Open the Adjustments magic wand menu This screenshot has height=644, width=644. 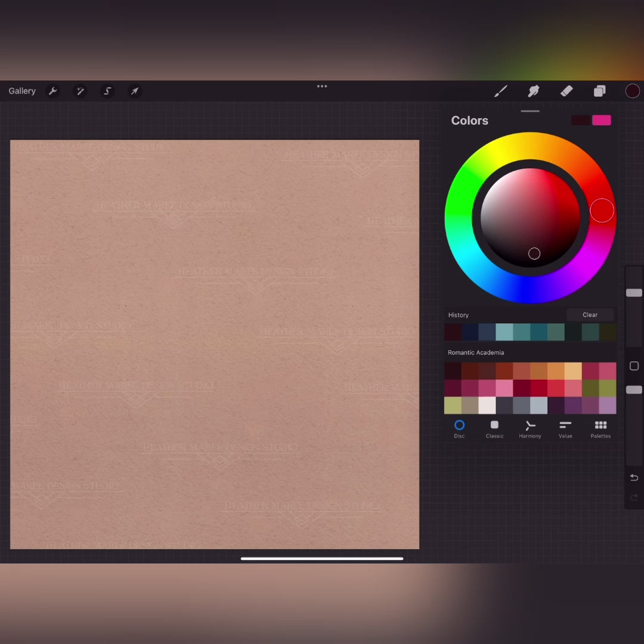[80, 91]
